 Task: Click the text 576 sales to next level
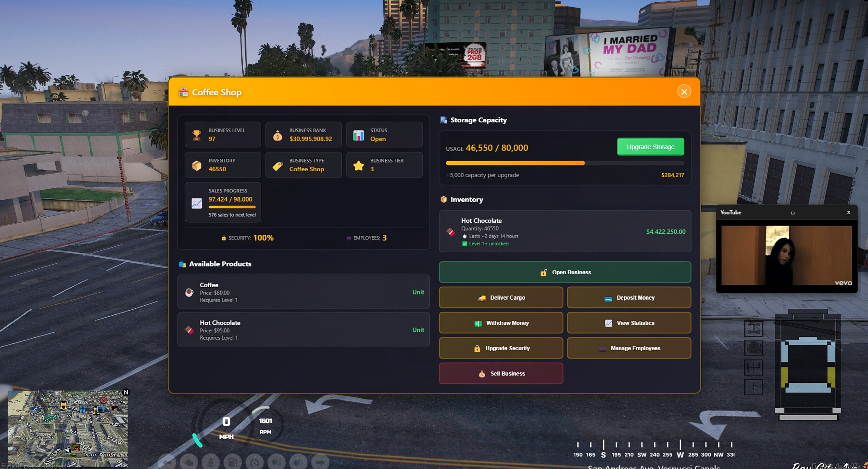232,215
